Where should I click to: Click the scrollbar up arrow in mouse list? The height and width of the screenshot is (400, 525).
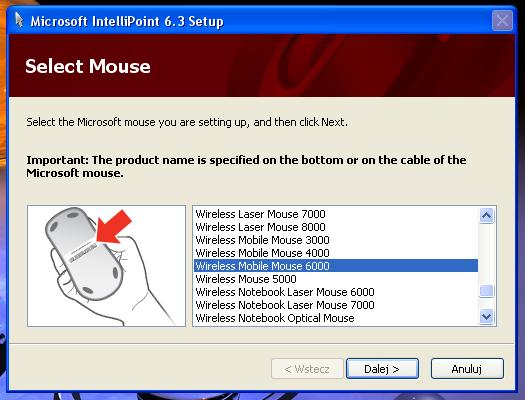(486, 215)
